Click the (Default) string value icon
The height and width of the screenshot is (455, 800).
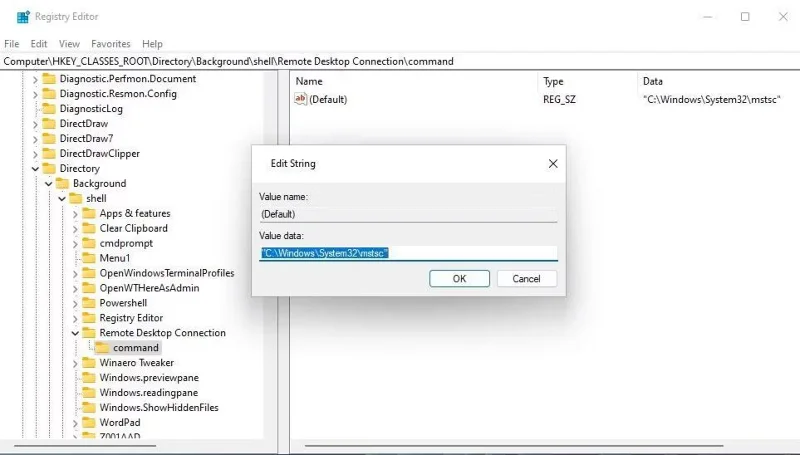pos(300,99)
